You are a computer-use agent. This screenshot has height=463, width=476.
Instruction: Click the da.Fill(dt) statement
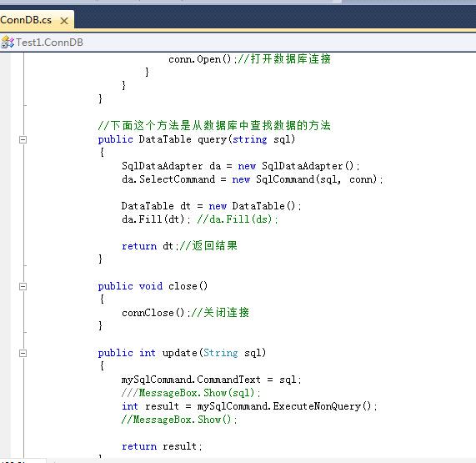pyautogui.click(x=156, y=219)
